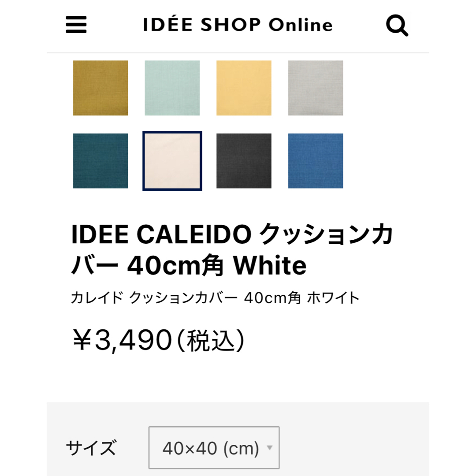The image size is (476, 476).
Task: Choose the light gray color swatch
Action: (x=316, y=88)
